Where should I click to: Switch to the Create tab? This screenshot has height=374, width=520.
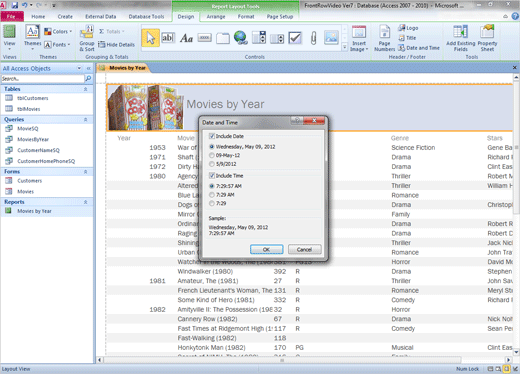[x=65, y=16]
